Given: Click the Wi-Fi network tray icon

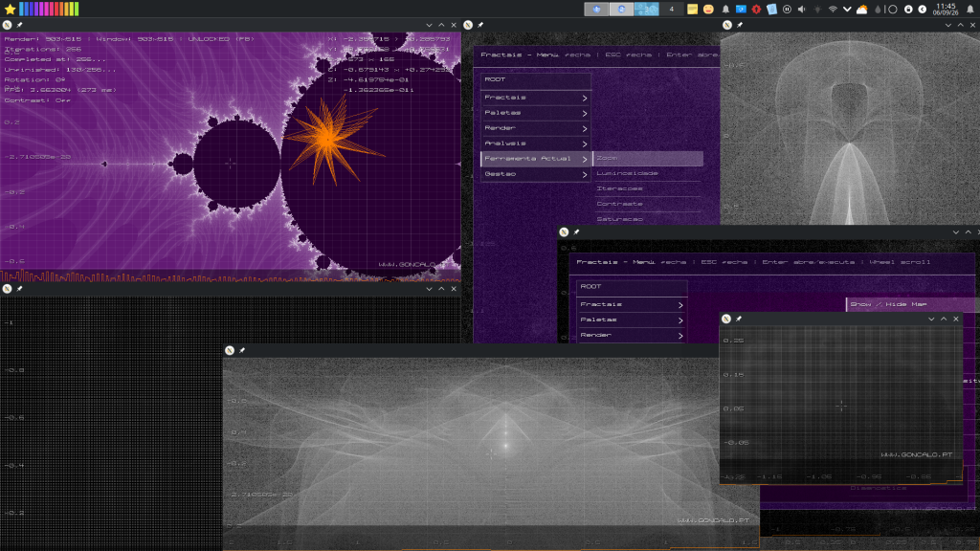Looking at the screenshot, I should [833, 10].
